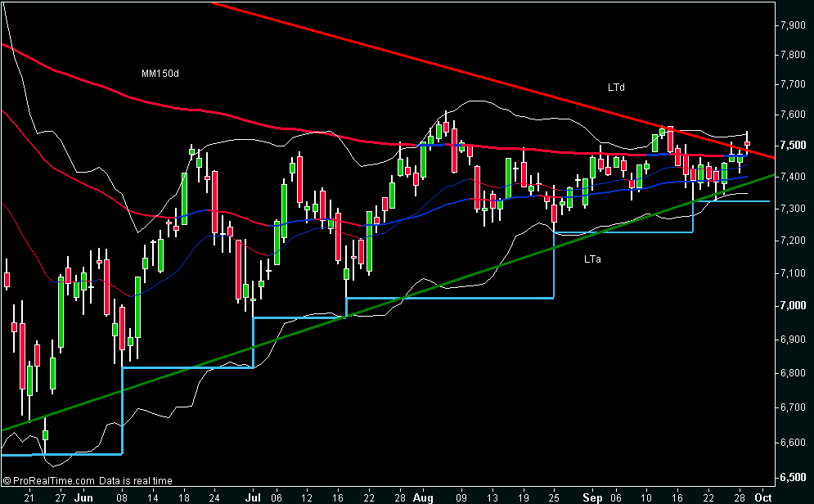Click the LTd trendline label
This screenshot has width=814, height=504.
point(616,88)
